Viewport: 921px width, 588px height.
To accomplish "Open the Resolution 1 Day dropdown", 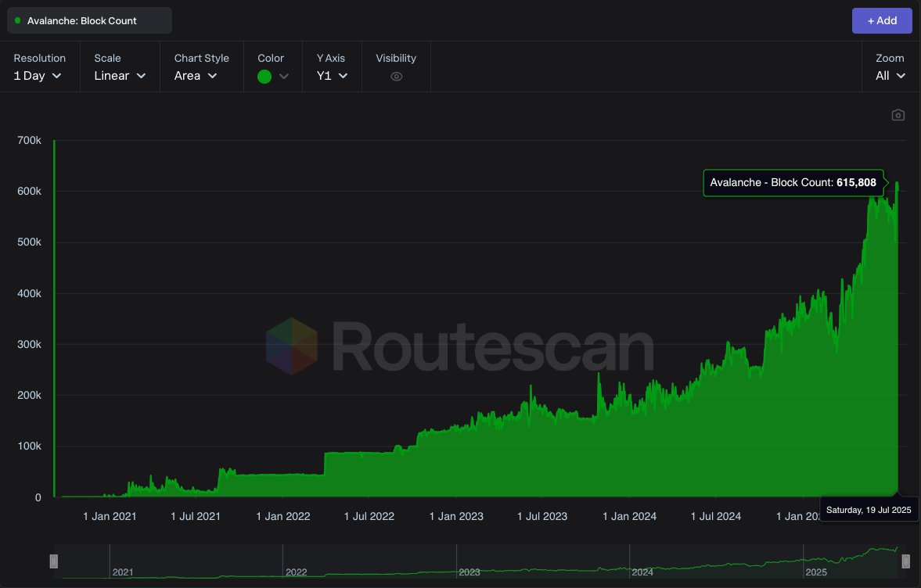I will (x=38, y=76).
